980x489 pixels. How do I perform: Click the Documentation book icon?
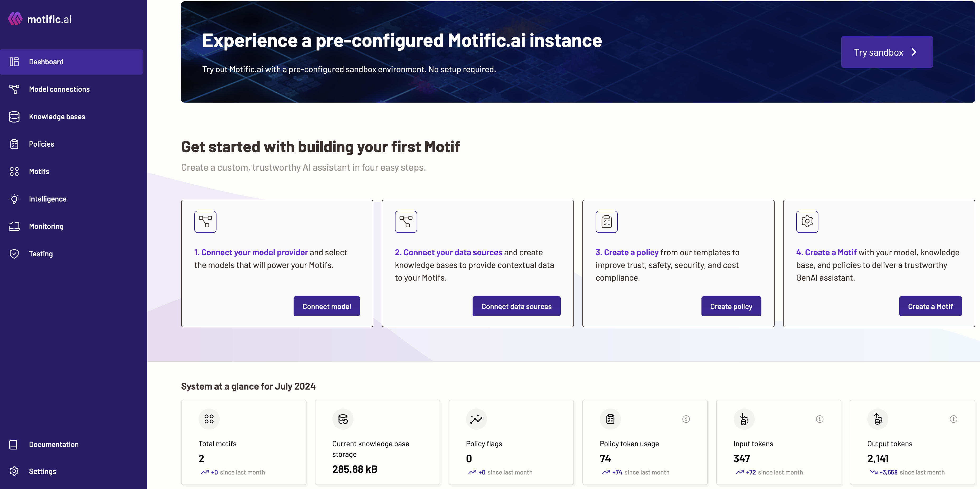pyautogui.click(x=13, y=444)
